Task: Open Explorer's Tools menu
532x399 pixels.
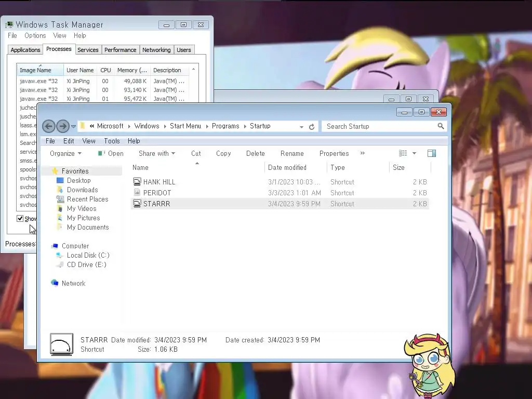Action: pos(112,141)
